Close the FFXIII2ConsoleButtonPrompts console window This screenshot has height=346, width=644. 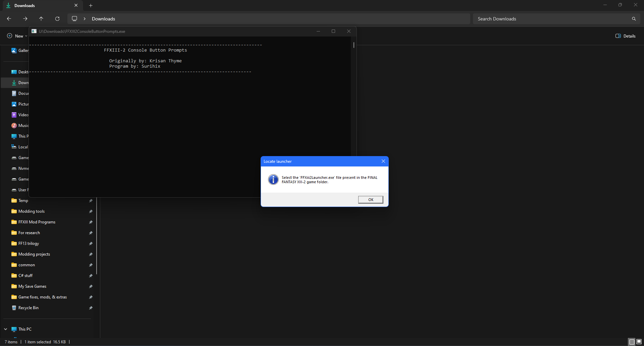tap(349, 31)
